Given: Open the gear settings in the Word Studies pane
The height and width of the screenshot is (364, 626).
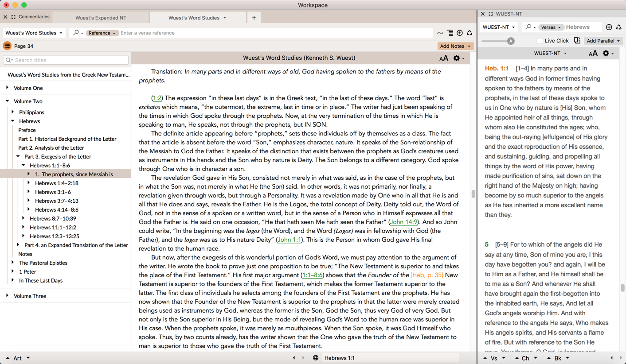Looking at the screenshot, I should click(458, 58).
